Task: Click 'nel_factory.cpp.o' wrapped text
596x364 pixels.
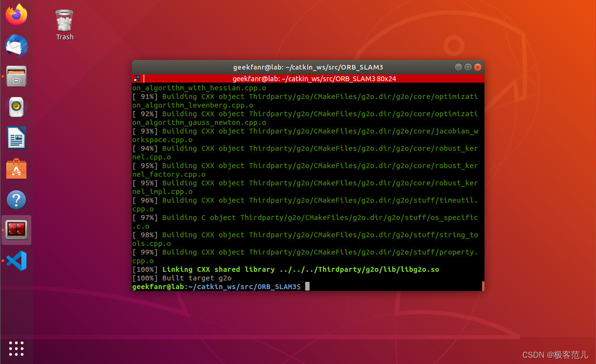Action: click(x=169, y=174)
